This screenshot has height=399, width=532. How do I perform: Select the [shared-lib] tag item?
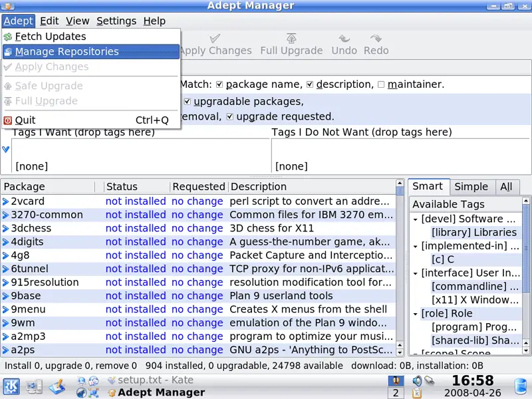coord(475,340)
